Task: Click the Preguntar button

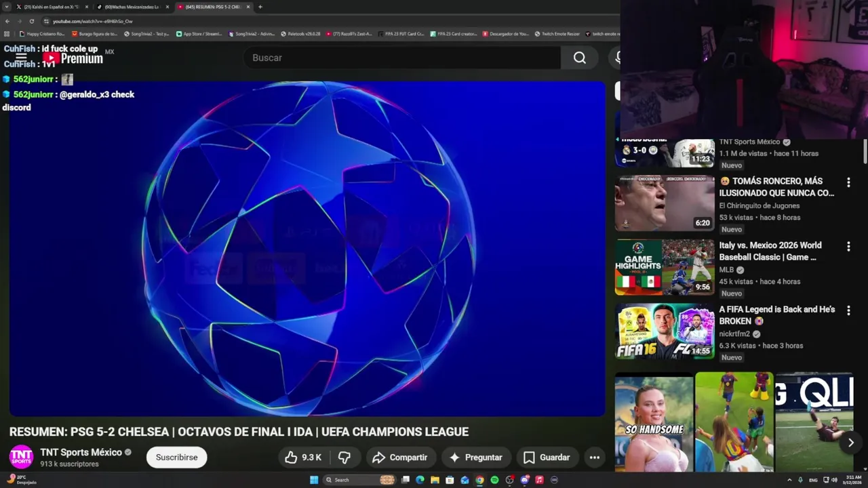Action: click(475, 457)
